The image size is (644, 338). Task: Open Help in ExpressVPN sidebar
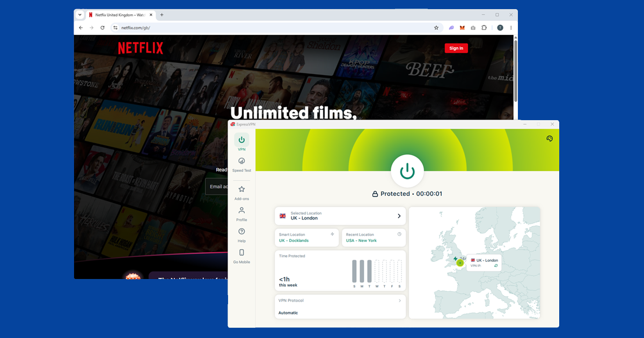[241, 235]
